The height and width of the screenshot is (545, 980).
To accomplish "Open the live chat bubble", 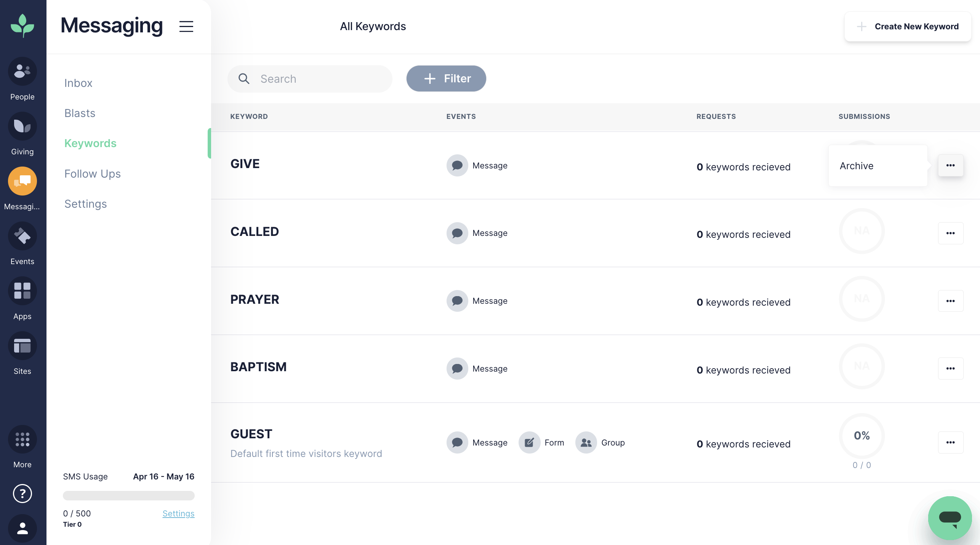I will coord(950,518).
